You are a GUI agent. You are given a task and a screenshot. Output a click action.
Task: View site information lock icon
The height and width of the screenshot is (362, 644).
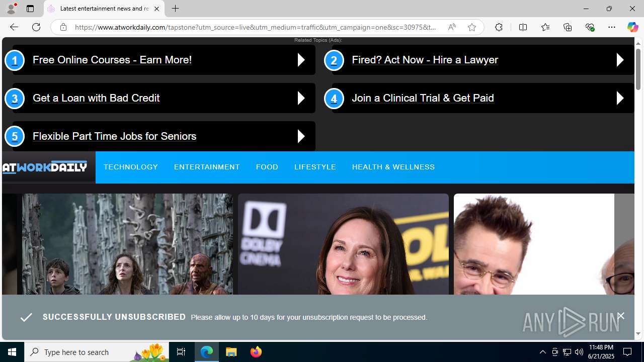[63, 27]
